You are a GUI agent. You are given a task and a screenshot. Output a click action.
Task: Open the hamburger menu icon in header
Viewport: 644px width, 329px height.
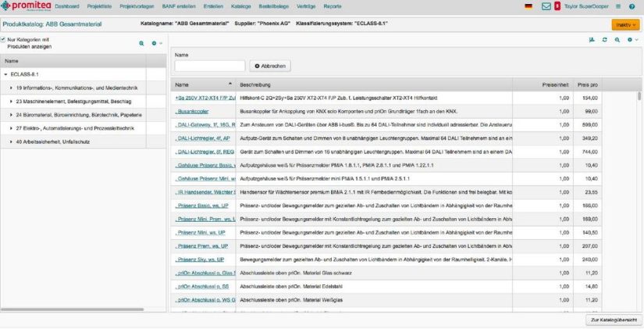618,6
